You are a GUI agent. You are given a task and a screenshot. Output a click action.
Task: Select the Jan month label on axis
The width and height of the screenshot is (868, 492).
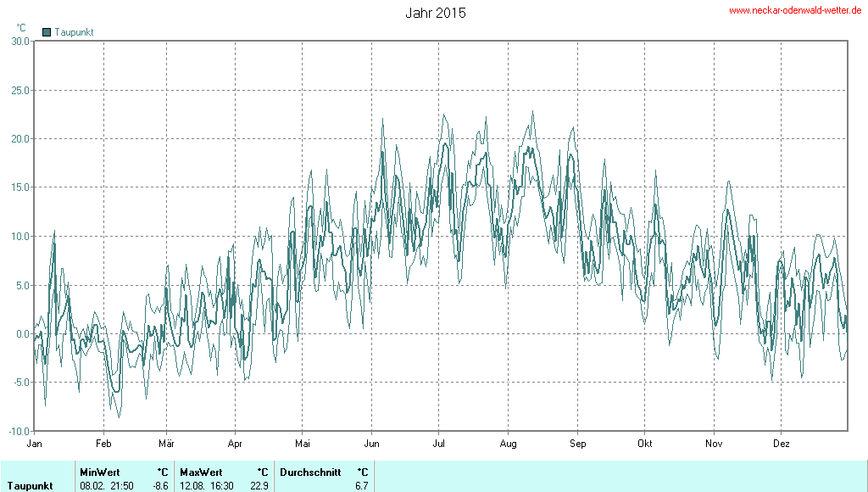coord(35,443)
